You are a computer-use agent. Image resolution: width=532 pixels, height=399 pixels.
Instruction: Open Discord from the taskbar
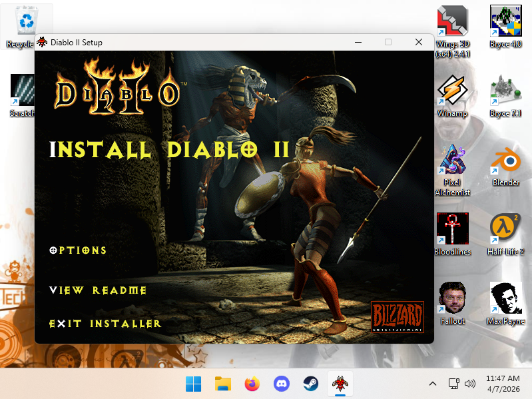[281, 384]
